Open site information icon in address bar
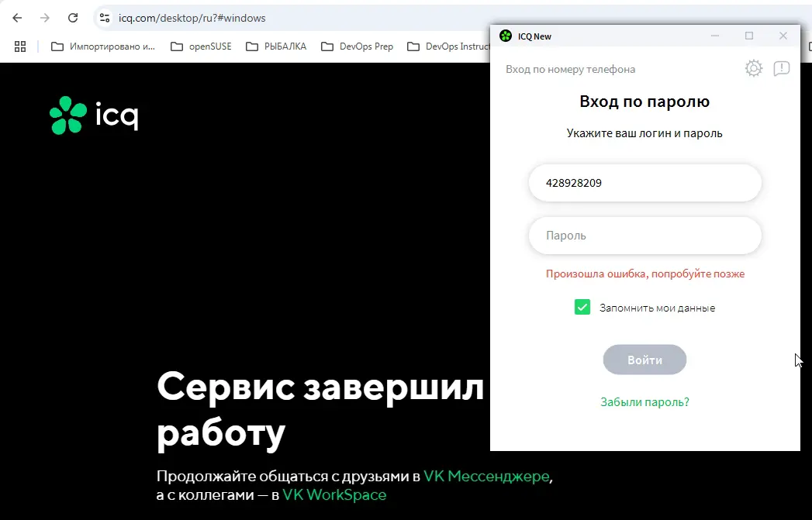Screen dimensions: 812x520 point(105,18)
